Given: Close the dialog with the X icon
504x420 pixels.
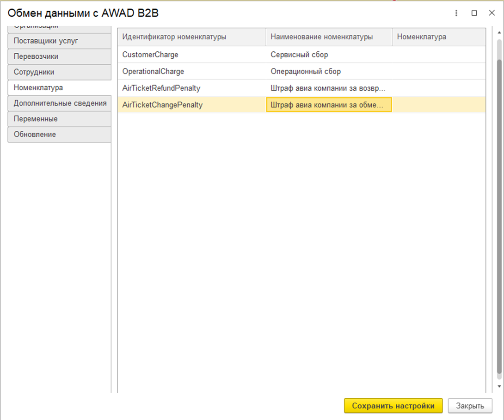Looking at the screenshot, I should (x=492, y=13).
